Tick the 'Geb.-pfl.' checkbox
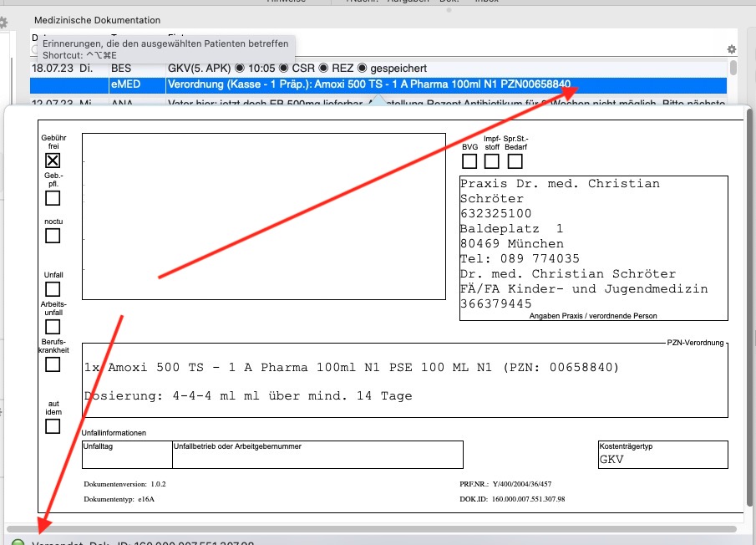This screenshot has width=756, height=545. [x=53, y=198]
